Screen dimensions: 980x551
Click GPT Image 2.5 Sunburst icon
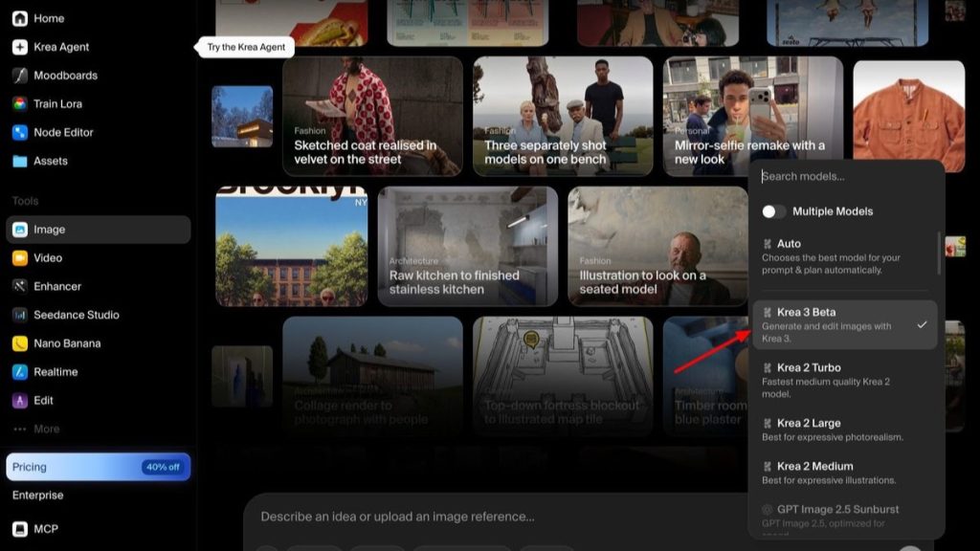pyautogui.click(x=767, y=510)
